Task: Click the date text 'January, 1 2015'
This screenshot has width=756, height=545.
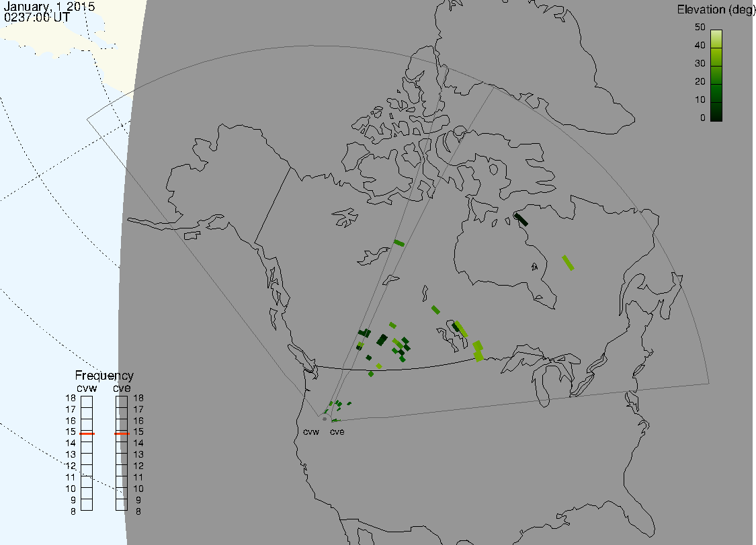Action: pyautogui.click(x=49, y=7)
